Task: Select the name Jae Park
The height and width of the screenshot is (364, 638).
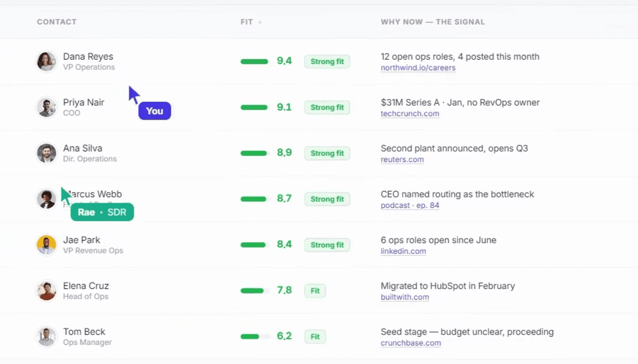Action: pyautogui.click(x=82, y=240)
